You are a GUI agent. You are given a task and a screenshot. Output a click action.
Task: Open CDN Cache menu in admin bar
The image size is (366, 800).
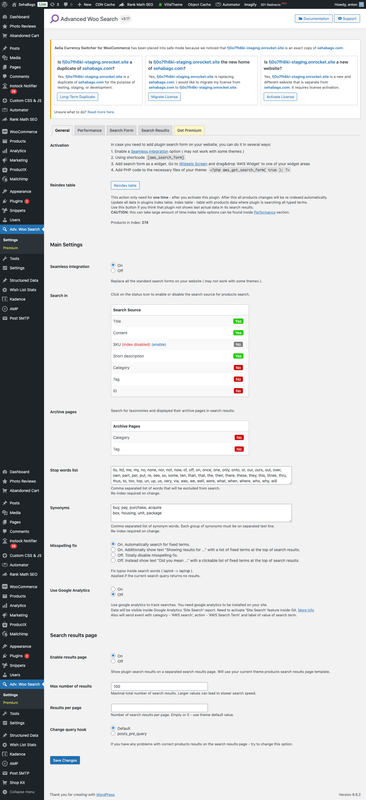(x=106, y=4)
